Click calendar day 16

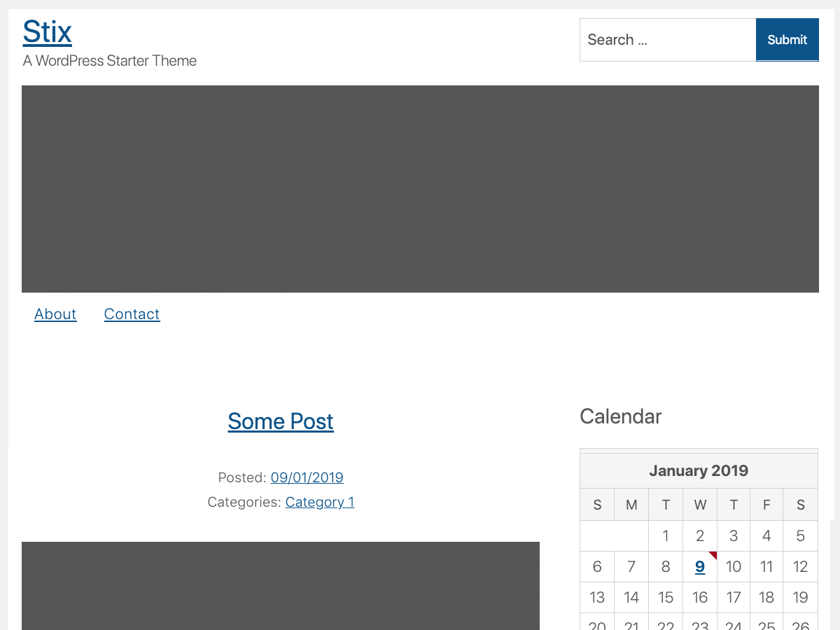click(700, 598)
